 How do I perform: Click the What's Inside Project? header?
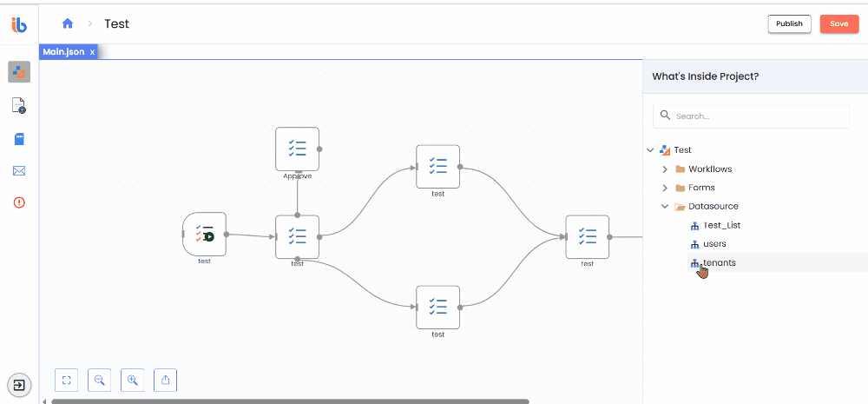[x=705, y=76]
